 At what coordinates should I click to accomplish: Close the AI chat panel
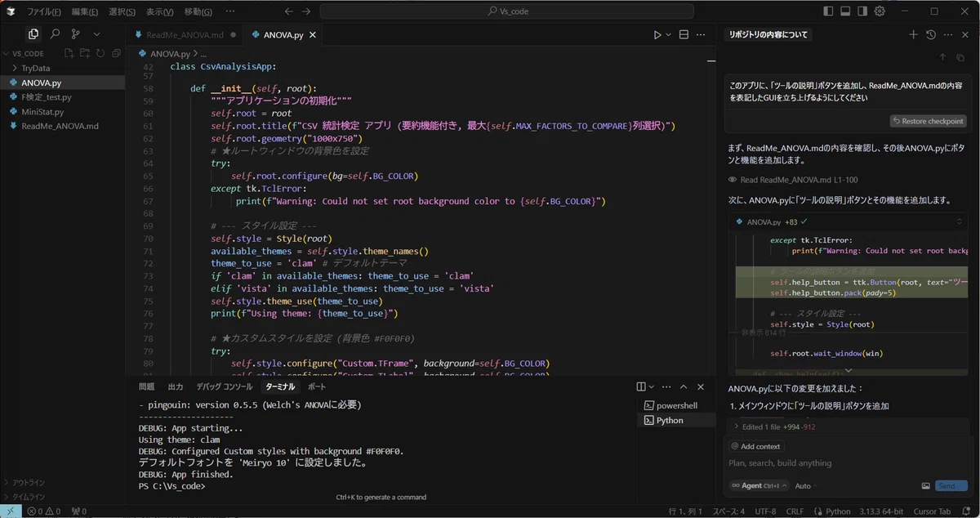964,35
